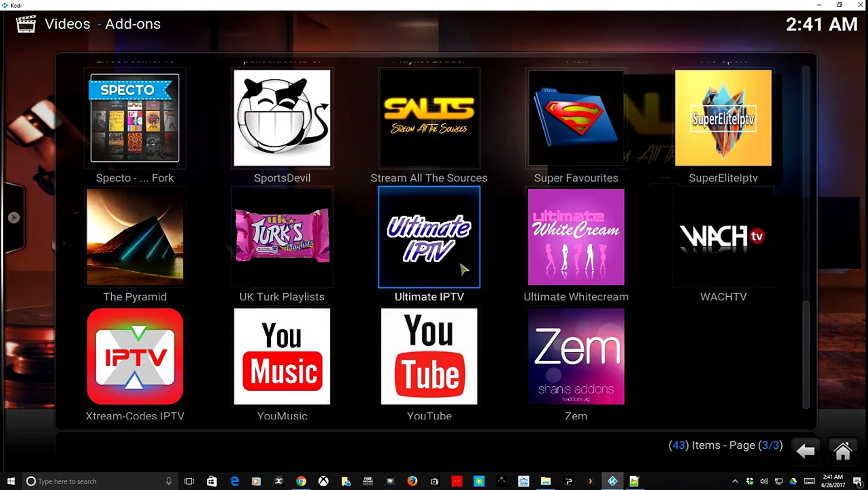Screen dimensions: 868x490
Task: Open the Windows Start menu
Action: pos(11,481)
